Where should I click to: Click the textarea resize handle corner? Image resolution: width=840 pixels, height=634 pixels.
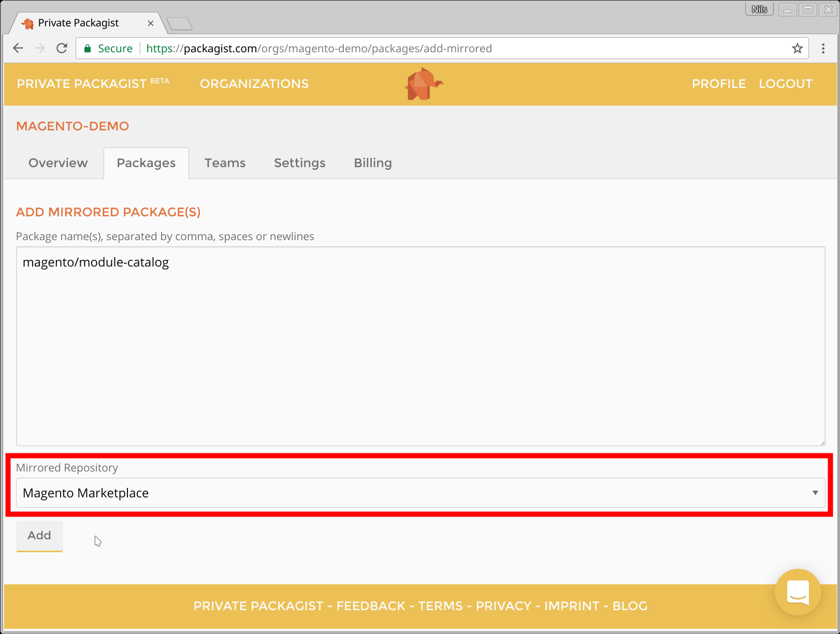coord(822,443)
